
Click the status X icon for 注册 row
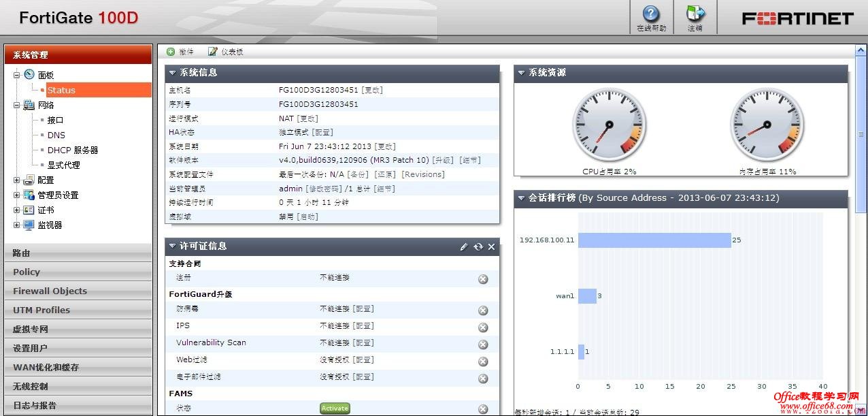483,279
